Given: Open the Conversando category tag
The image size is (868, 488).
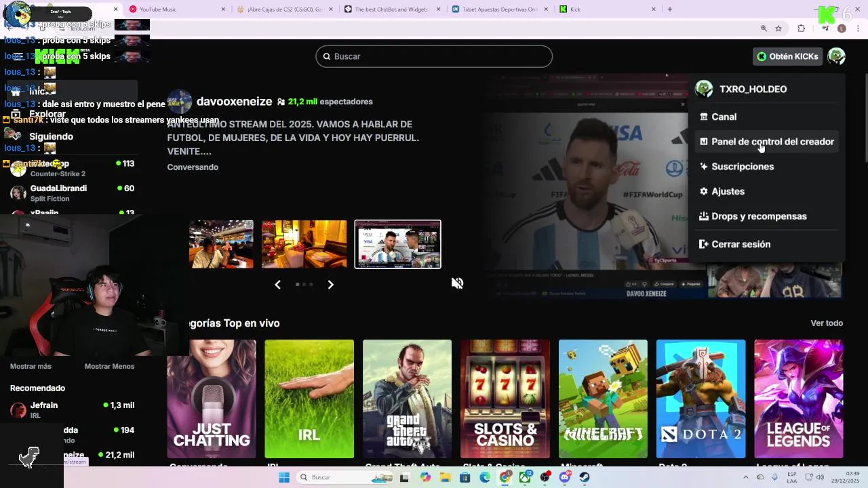Looking at the screenshot, I should [x=193, y=167].
